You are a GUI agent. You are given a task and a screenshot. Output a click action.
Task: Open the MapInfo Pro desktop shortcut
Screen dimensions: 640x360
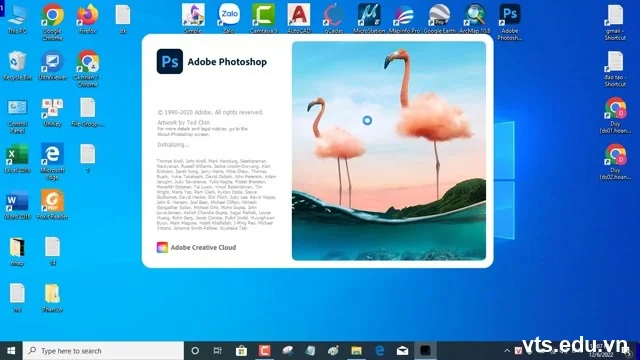[404, 18]
